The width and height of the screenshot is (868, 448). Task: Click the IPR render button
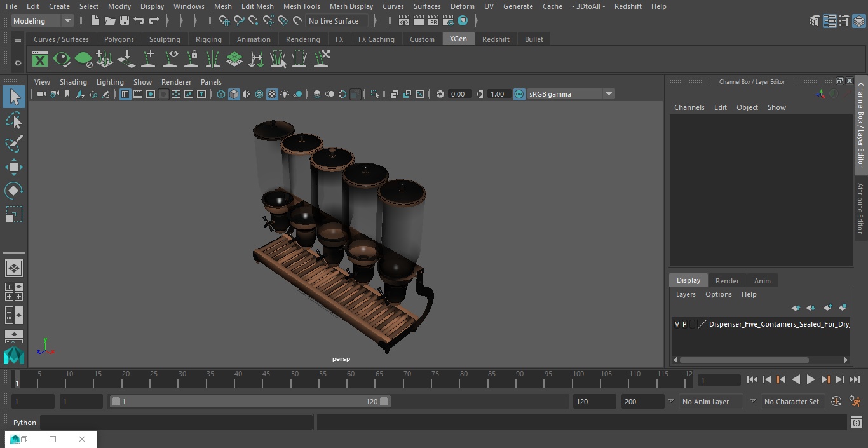[433, 21]
